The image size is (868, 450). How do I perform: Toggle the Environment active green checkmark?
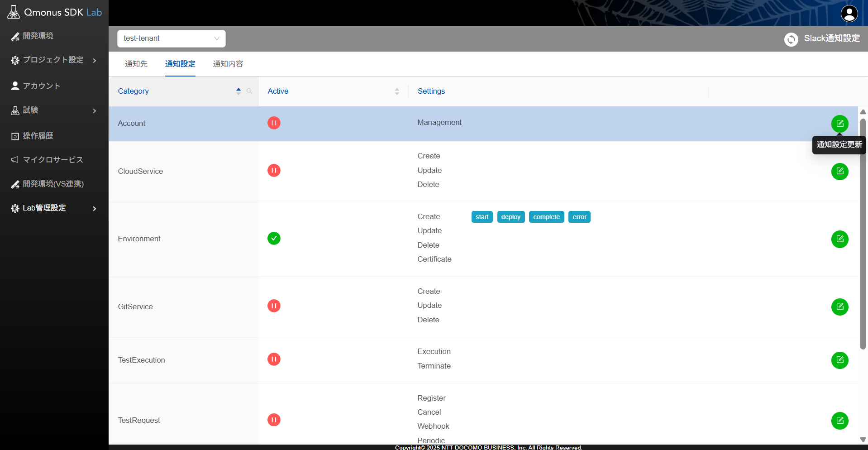pos(274,238)
